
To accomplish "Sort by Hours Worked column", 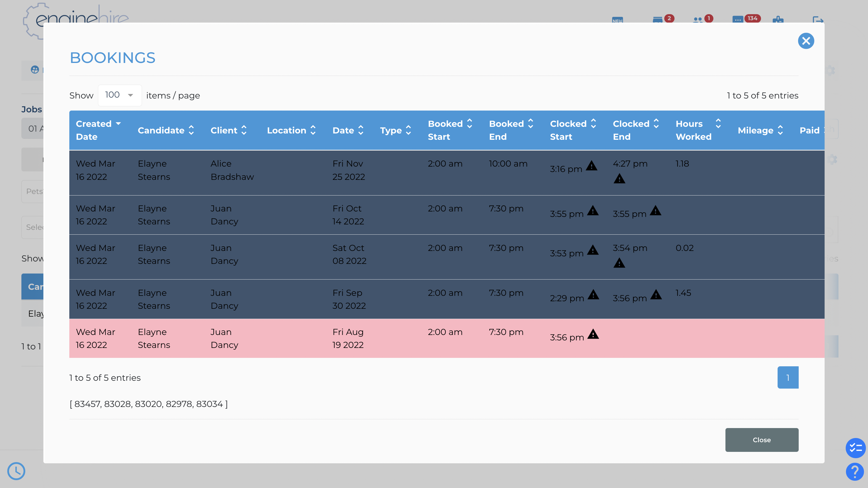I will [x=698, y=130].
